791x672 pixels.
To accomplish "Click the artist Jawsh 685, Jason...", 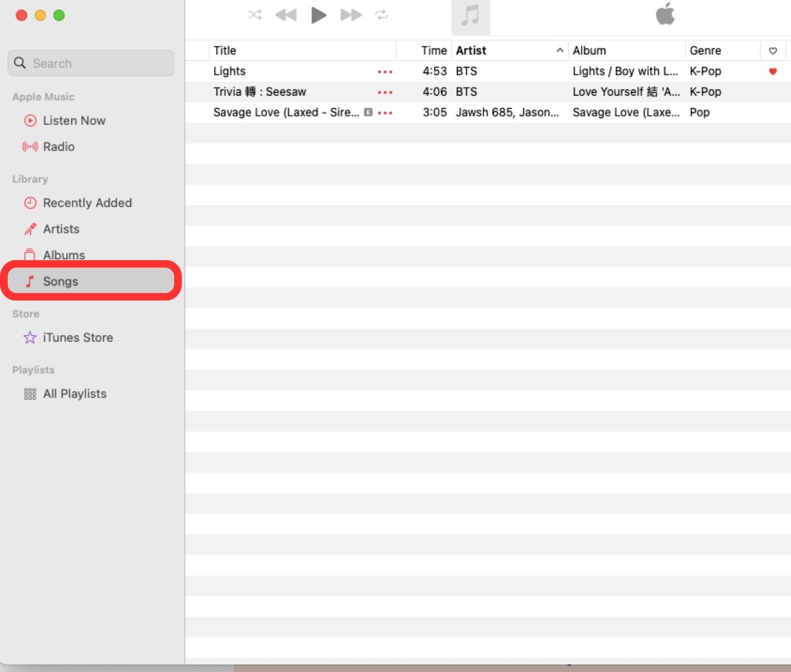I will (x=508, y=113).
